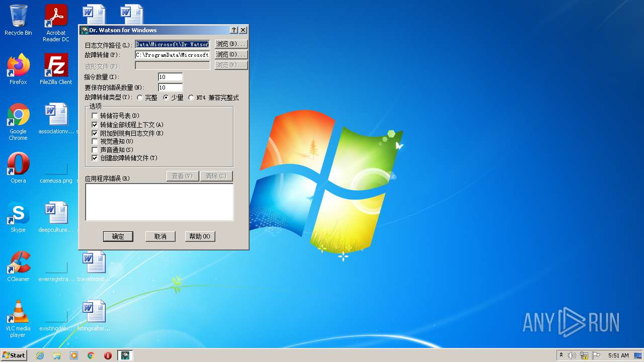
Task: Launch Acrobat Reader DC from desktop
Action: point(56,23)
